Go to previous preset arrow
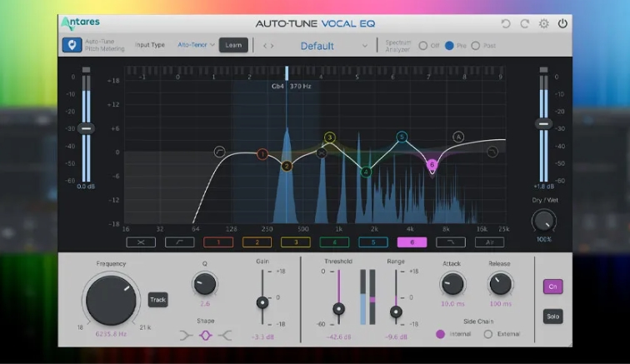This screenshot has height=364, width=630. (265, 46)
